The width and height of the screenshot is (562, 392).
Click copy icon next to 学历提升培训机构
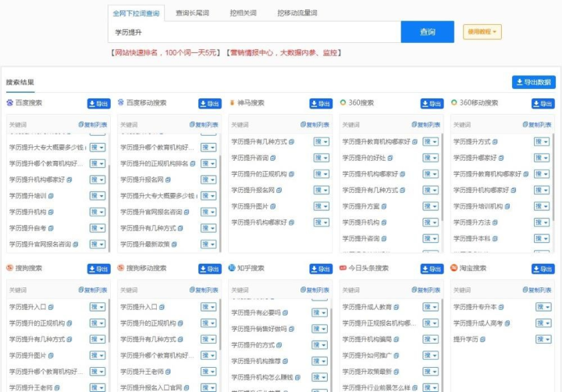[507, 206]
